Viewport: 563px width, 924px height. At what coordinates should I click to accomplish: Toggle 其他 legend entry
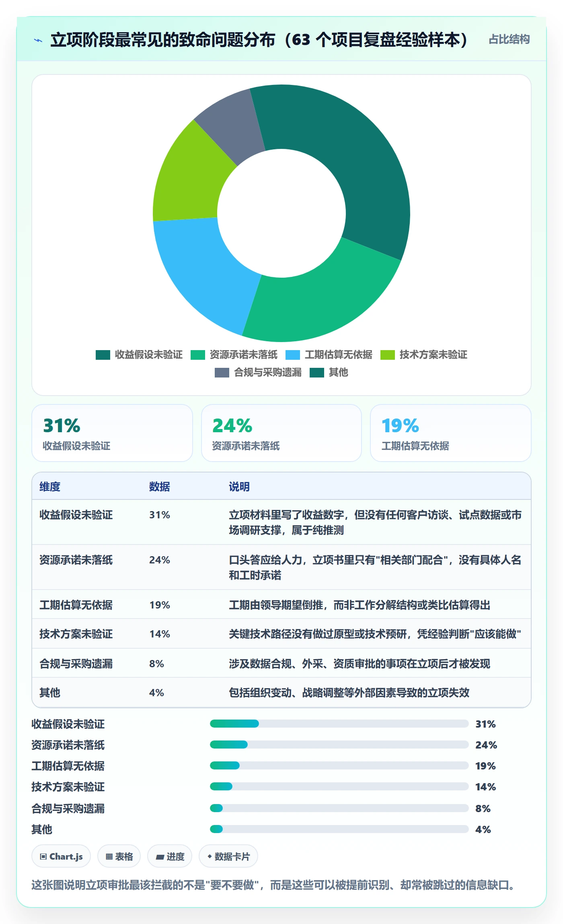[x=329, y=372]
